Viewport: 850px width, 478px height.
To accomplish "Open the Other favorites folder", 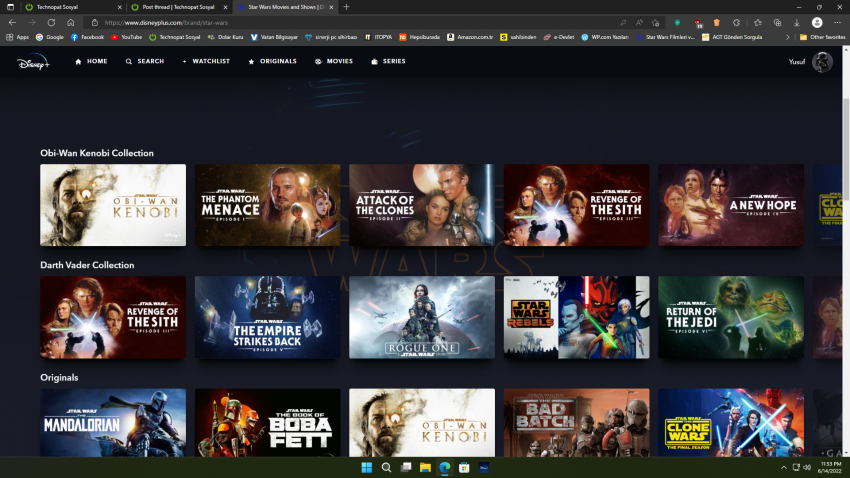I will tap(820, 37).
